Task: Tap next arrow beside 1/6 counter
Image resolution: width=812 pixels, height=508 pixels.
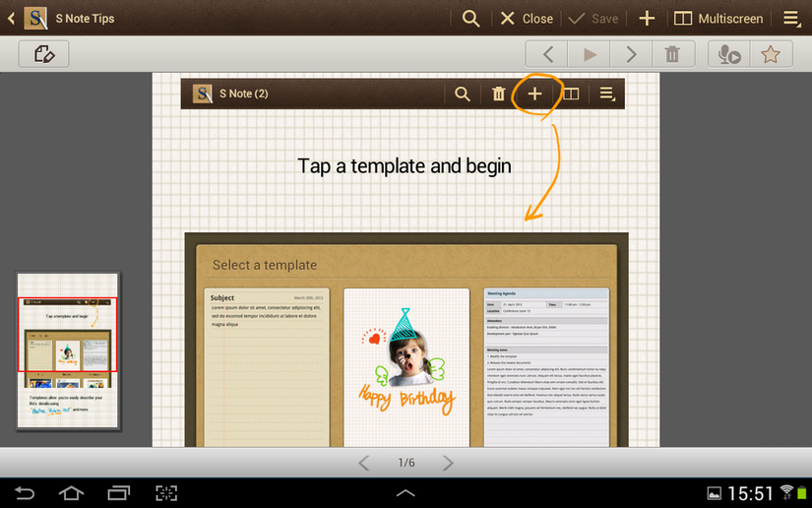Action: pyautogui.click(x=448, y=463)
